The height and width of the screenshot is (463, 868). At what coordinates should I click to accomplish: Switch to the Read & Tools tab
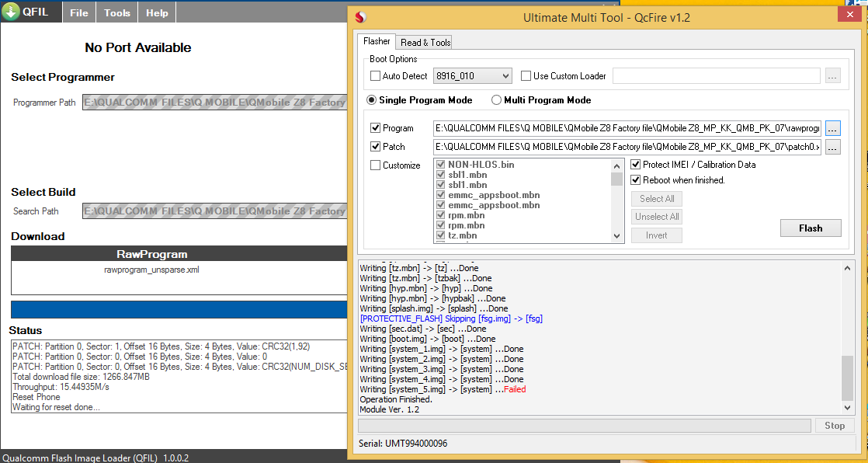[425, 42]
